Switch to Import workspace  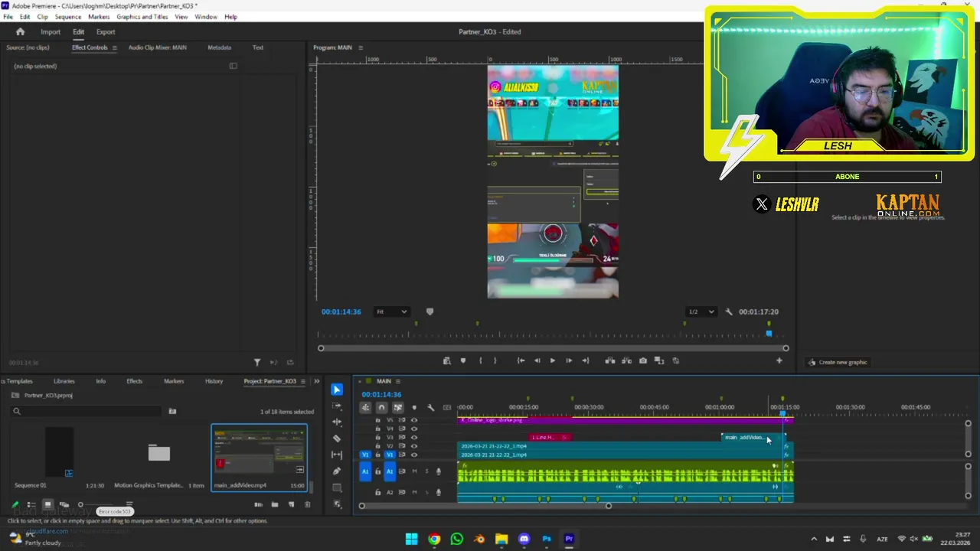[x=51, y=32]
